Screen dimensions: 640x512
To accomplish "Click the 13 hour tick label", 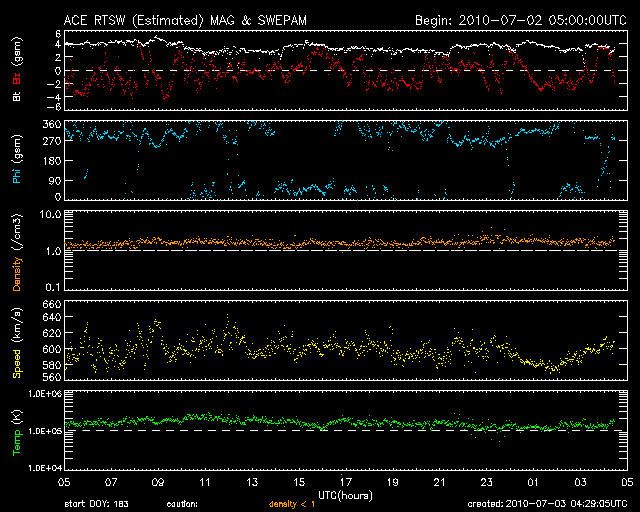I will (x=252, y=482).
